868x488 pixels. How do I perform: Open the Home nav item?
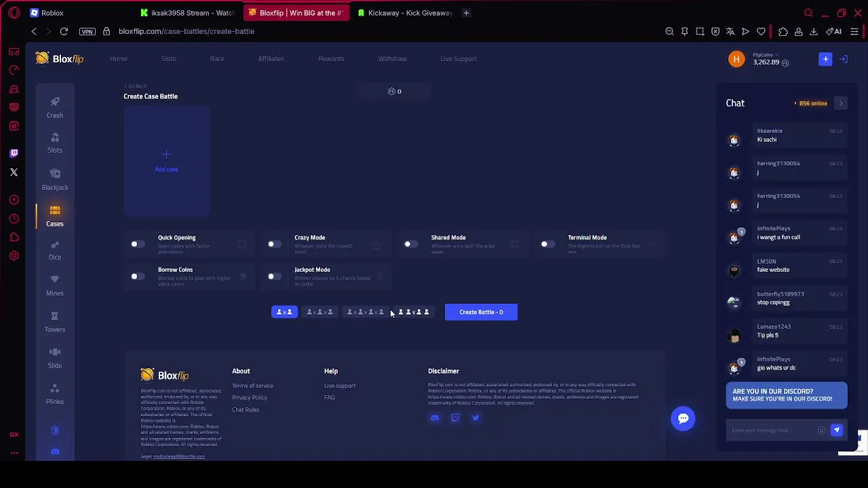coord(119,59)
